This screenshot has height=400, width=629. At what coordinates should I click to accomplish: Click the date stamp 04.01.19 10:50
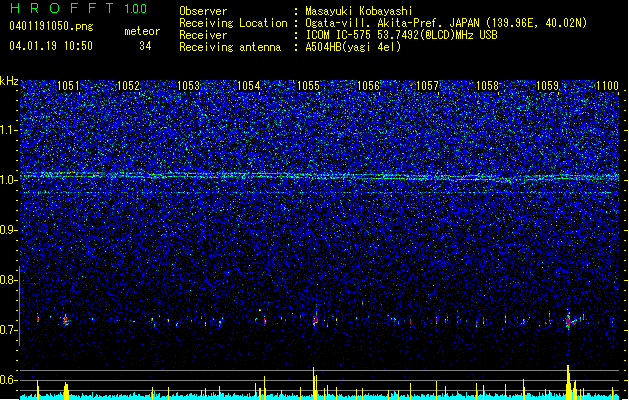click(x=51, y=46)
